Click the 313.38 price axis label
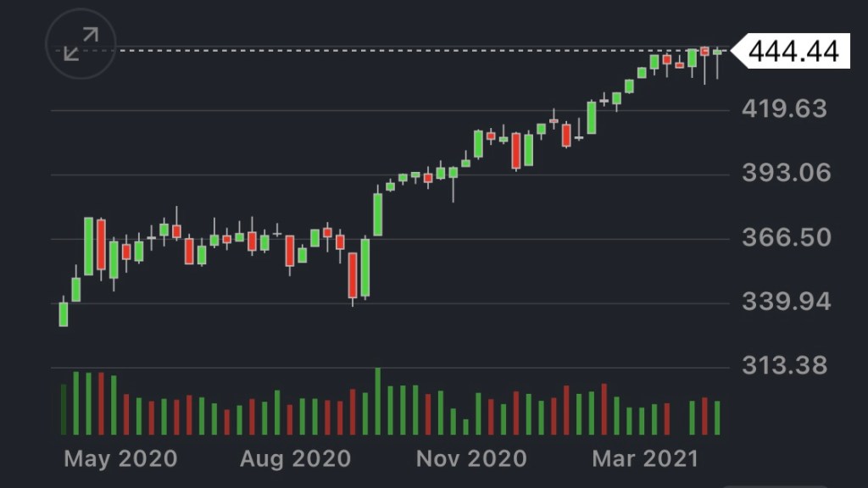 (784, 366)
